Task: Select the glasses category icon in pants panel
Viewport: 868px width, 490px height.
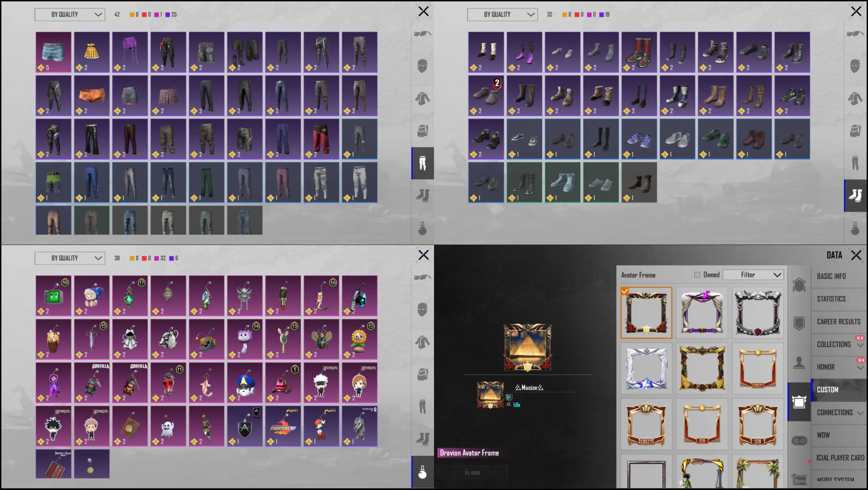Action: [x=422, y=34]
